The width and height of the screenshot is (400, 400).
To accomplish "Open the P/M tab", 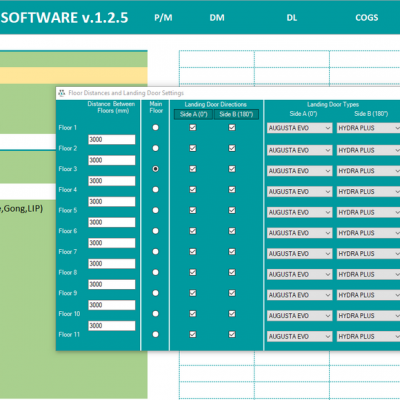I will pyautogui.click(x=163, y=18).
